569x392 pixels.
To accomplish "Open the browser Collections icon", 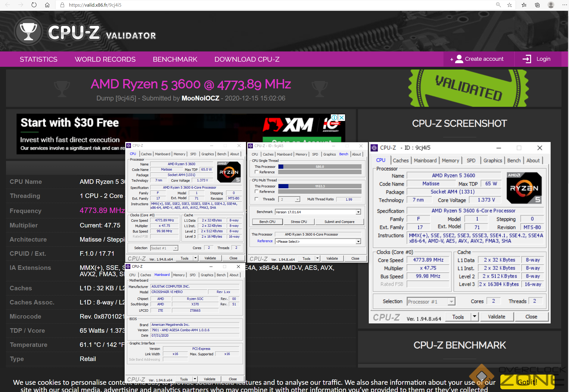I will (537, 5).
